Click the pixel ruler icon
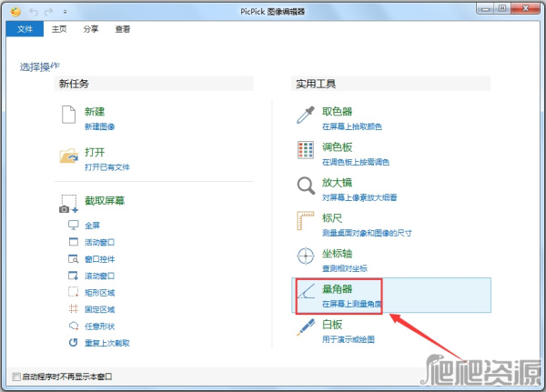The height and width of the screenshot is (392, 546). pyautogui.click(x=306, y=221)
